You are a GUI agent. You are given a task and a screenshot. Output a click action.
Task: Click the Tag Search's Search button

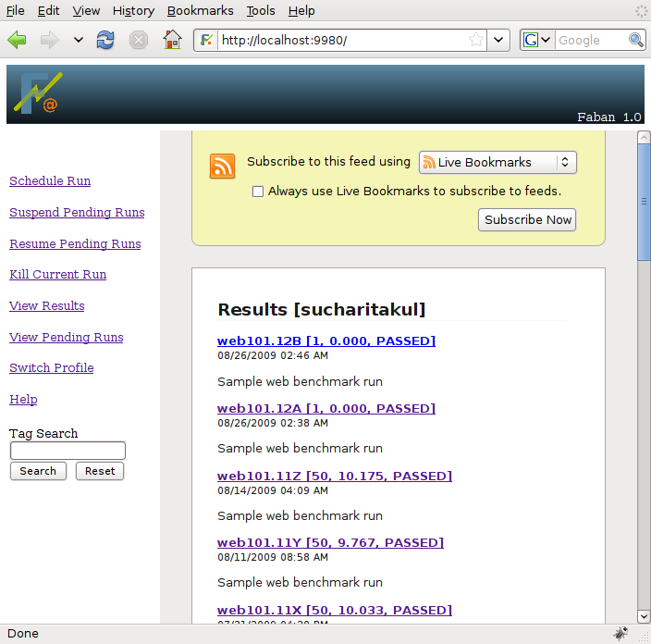38,471
